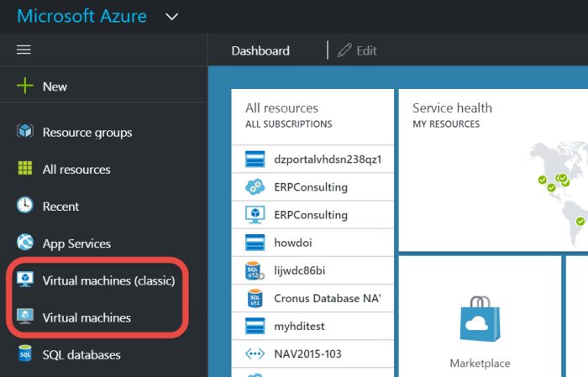Click the ALL SUBSCRIPTIONS subtitle
588x377 pixels.
click(x=289, y=124)
